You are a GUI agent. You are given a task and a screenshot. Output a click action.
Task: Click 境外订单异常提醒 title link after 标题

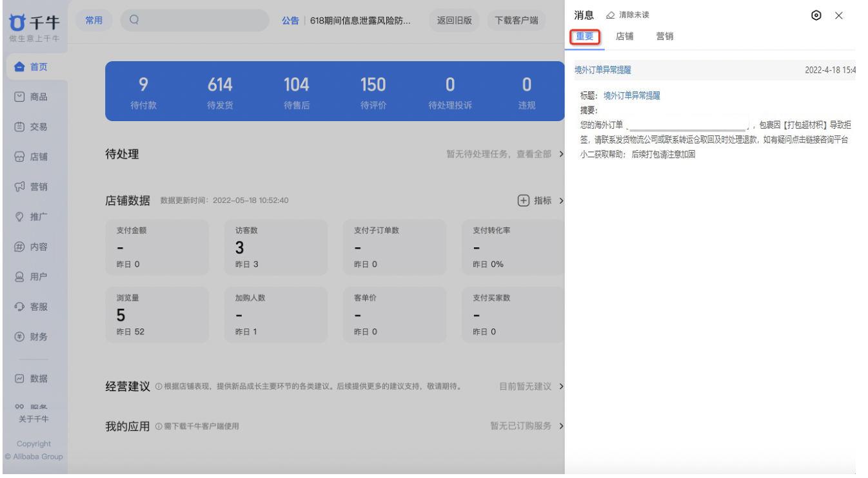point(632,95)
